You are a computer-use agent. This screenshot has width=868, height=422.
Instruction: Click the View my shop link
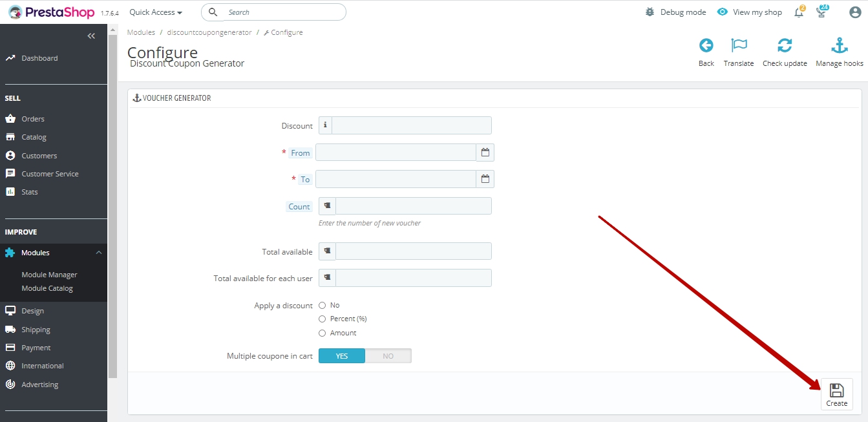pos(750,12)
